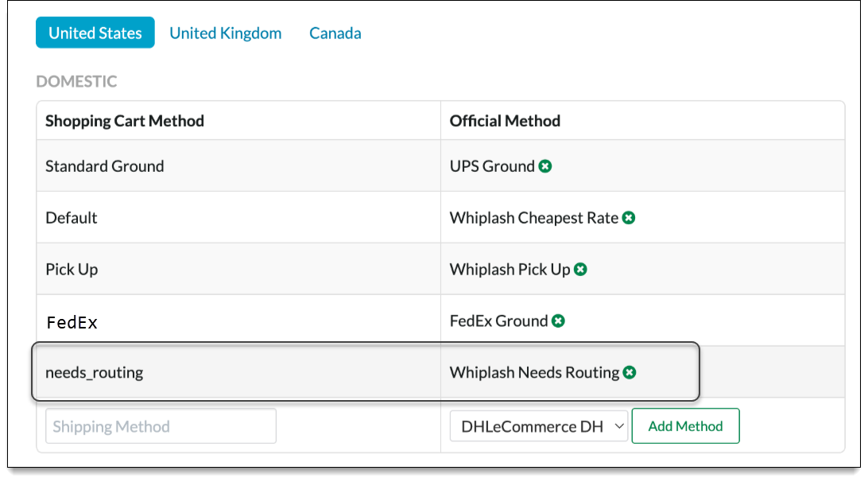Click the X icon next to FedEx Ground

click(x=557, y=321)
